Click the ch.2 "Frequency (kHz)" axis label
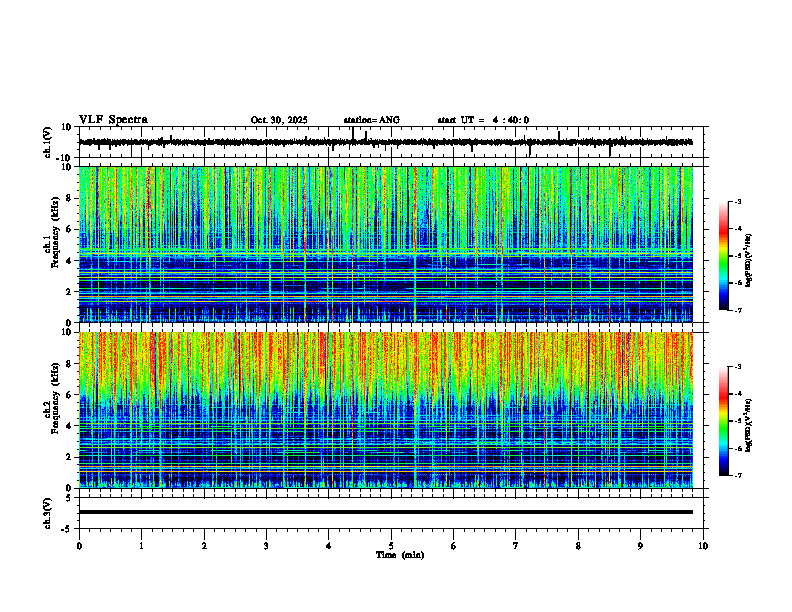Screen dimensions: 792x612 56,398
